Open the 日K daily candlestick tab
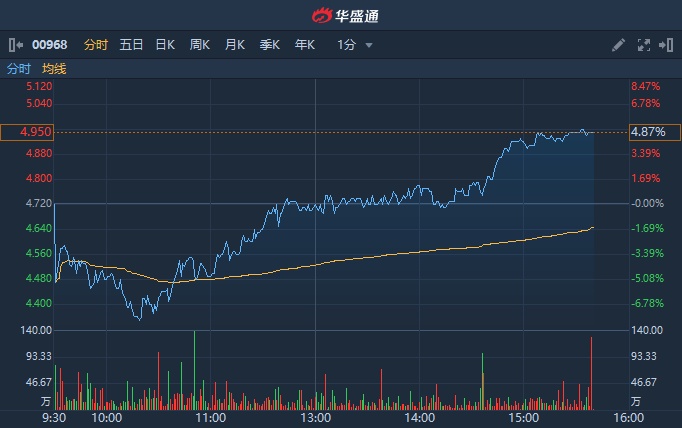Viewport: 682px width, 428px height. (x=165, y=45)
